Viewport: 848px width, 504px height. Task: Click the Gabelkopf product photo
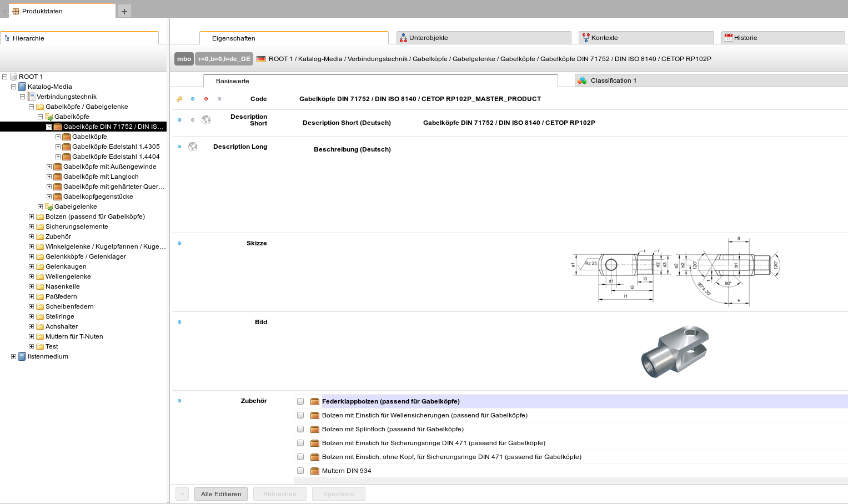click(674, 351)
